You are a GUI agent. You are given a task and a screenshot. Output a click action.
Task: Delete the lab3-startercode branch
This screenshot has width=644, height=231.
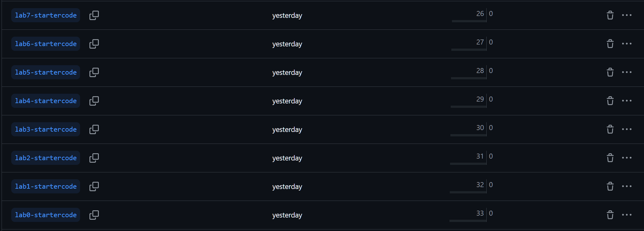610,129
